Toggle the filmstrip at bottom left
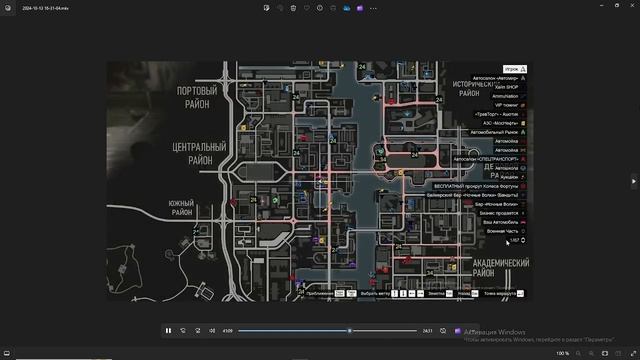 [7, 353]
